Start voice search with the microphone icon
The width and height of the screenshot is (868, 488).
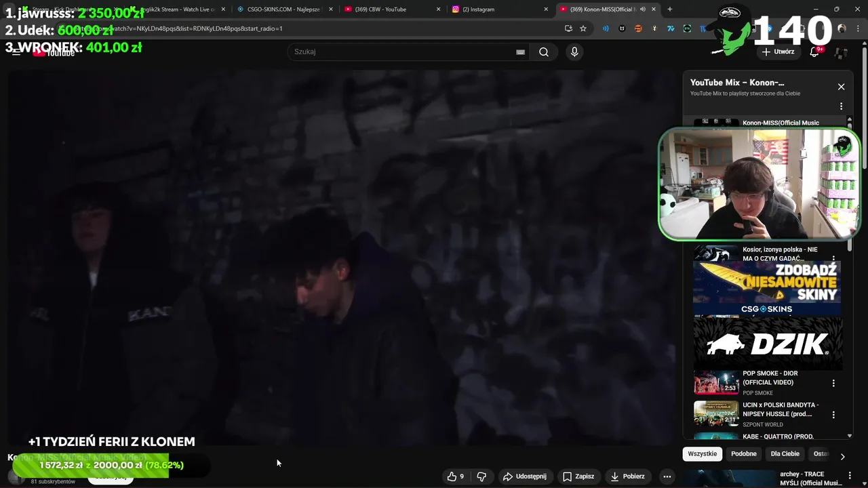(x=574, y=52)
